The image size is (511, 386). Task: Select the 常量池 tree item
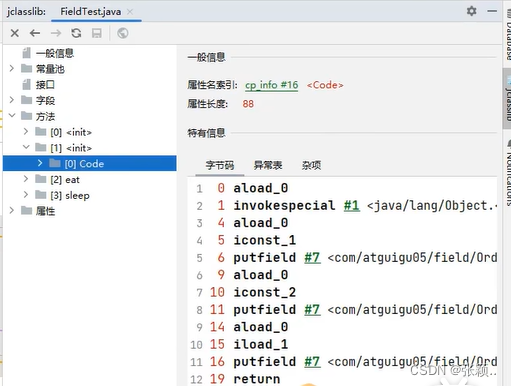pyautogui.click(x=50, y=69)
